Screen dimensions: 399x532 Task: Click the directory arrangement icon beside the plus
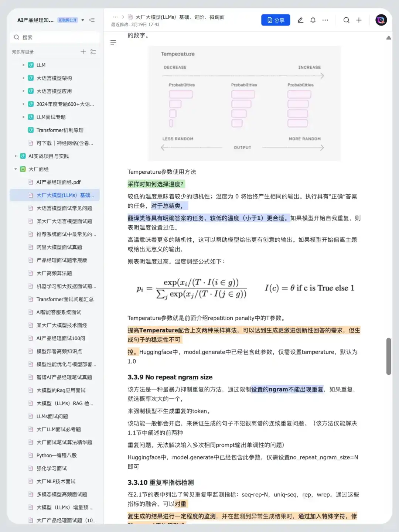click(x=93, y=52)
